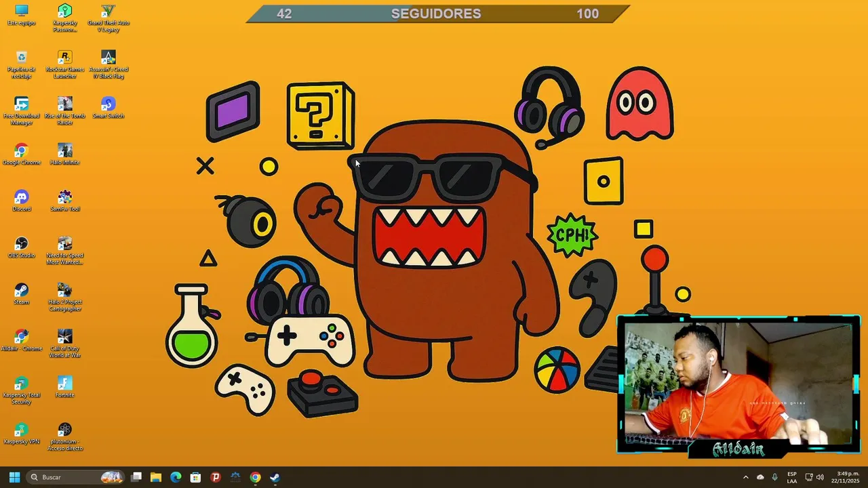Open Microsoft Store from the taskbar
The height and width of the screenshot is (488, 868).
coord(195,477)
